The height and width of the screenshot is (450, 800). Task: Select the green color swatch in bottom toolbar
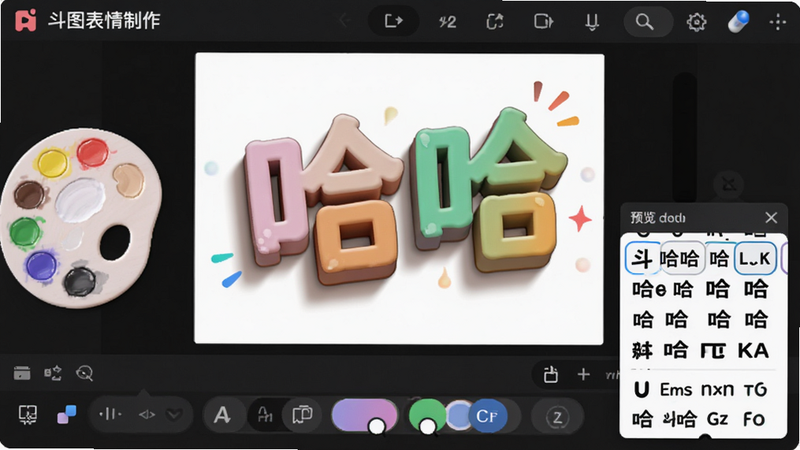click(427, 415)
